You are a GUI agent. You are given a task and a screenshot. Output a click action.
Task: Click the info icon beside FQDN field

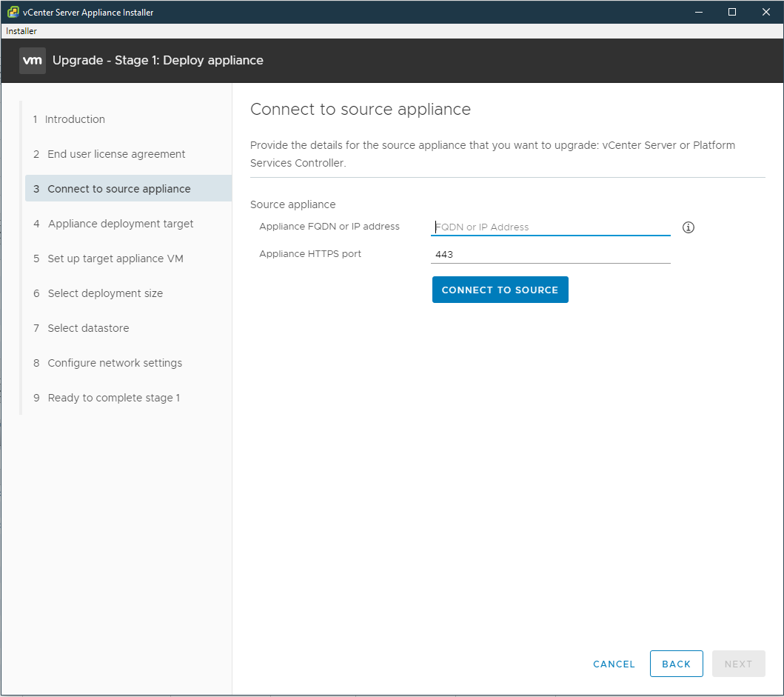[688, 227]
